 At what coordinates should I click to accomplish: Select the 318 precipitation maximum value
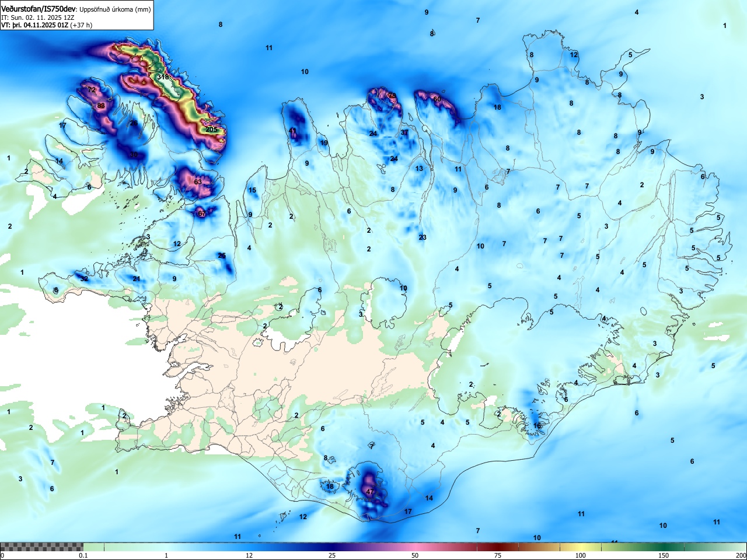[x=163, y=76]
